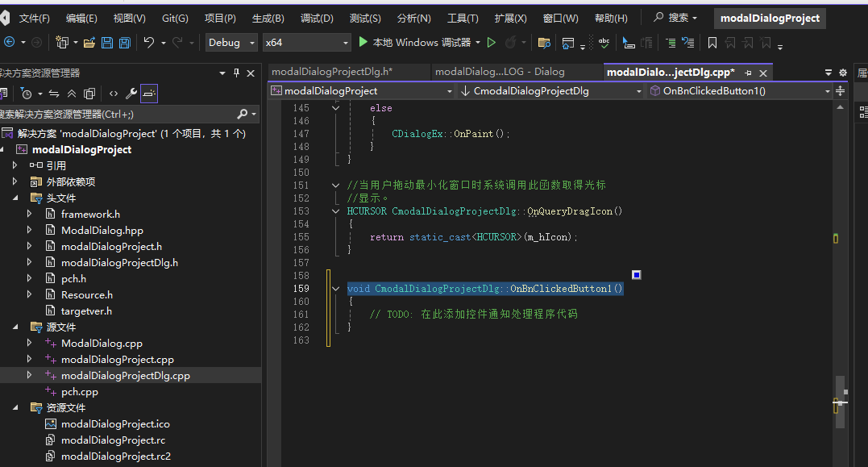This screenshot has width=868, height=467.
Task: Open Properties via the wrench icon
Action: coord(131,94)
